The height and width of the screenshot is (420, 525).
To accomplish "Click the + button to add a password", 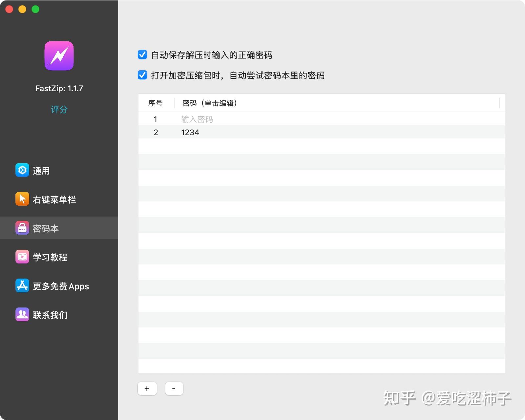I will (x=147, y=388).
